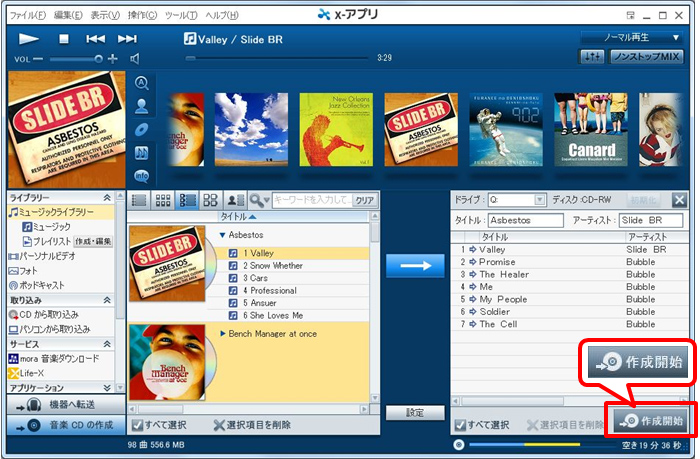Toggle the left すべて選択 checkbox
This screenshot has width=700, height=459.
point(137,424)
